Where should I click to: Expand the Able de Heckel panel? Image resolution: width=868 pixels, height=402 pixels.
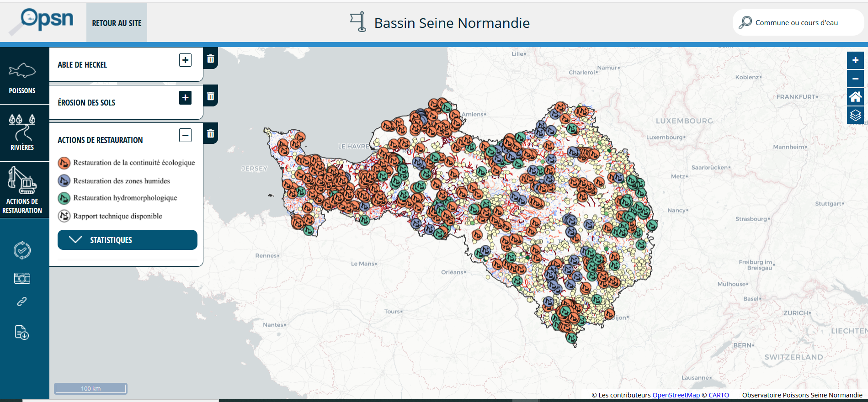[185, 60]
